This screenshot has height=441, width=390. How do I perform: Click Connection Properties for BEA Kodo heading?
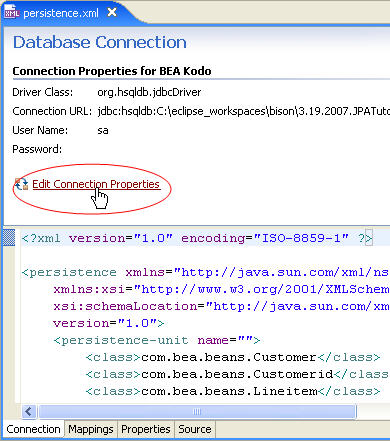click(x=112, y=71)
